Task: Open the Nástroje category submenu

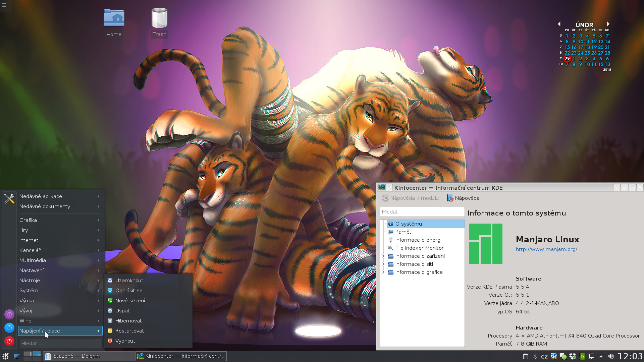Action: pyautogui.click(x=60, y=281)
